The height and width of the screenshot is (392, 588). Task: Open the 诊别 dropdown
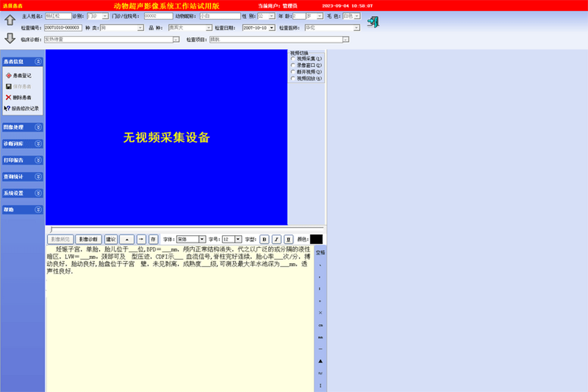[x=105, y=16]
